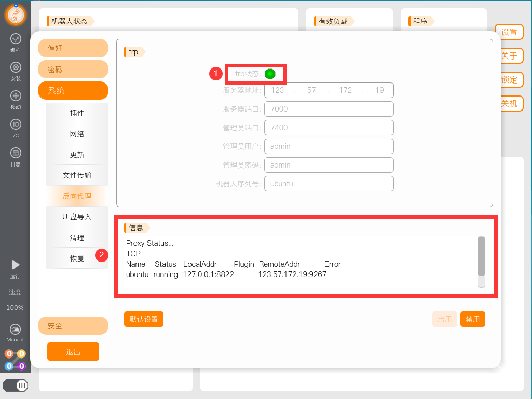Click the 设置 button at top right
532x399 pixels.
point(509,32)
